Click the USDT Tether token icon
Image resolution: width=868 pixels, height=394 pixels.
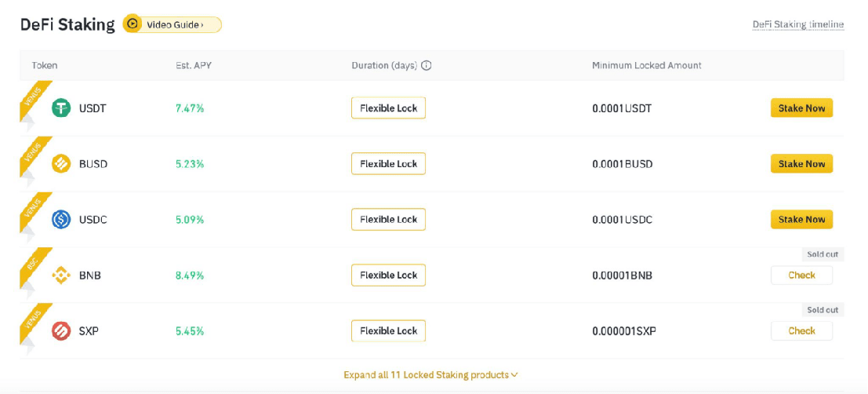pyautogui.click(x=61, y=108)
